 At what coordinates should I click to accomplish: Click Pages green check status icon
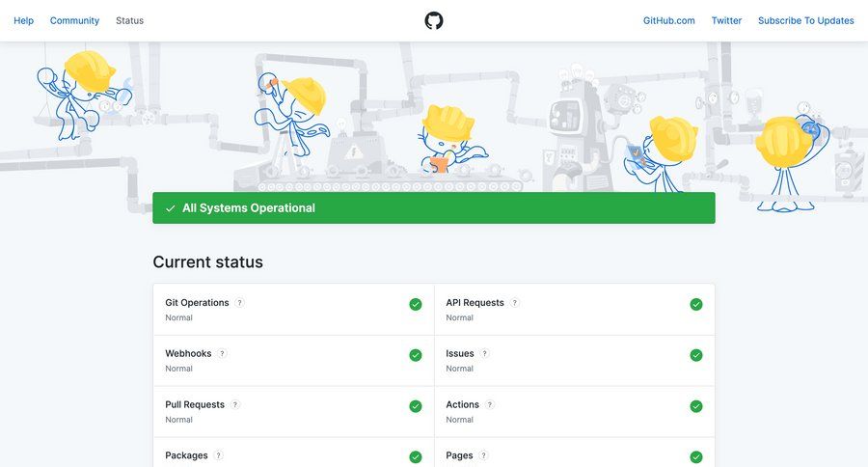696,457
